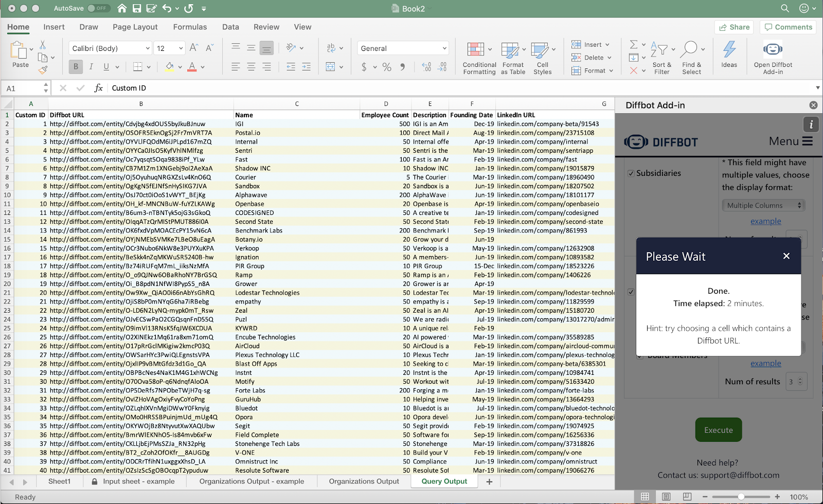This screenshot has height=504, width=823.
Task: Open the Data ribbon tab
Action: [x=230, y=27]
